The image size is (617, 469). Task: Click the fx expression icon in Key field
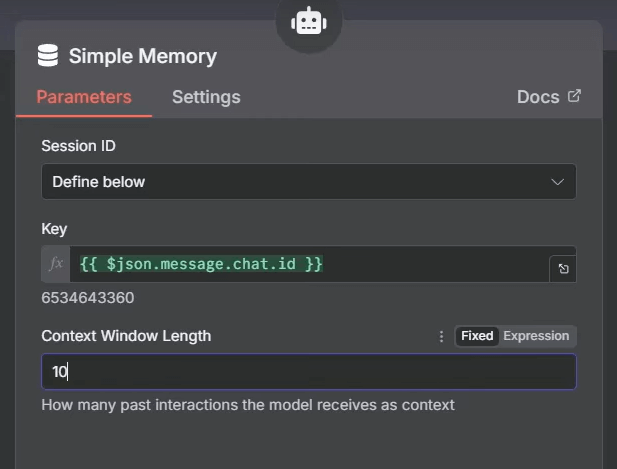point(56,264)
